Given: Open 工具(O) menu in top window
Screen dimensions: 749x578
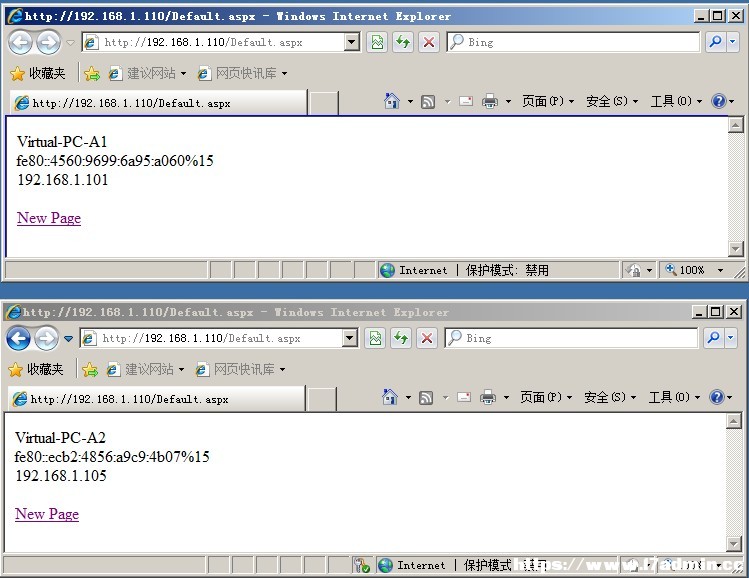Looking at the screenshot, I should 676,101.
